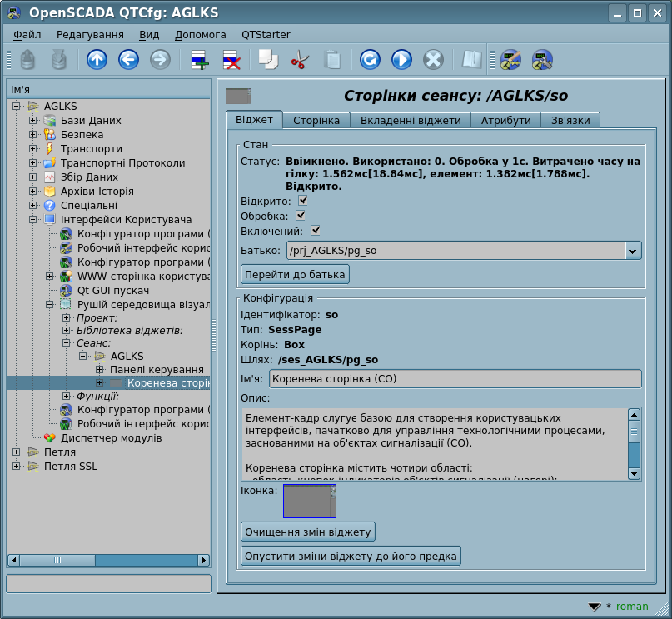This screenshot has height=619, width=672.
Task: Switch to the Вкладенні віджети tab
Action: pos(411,121)
